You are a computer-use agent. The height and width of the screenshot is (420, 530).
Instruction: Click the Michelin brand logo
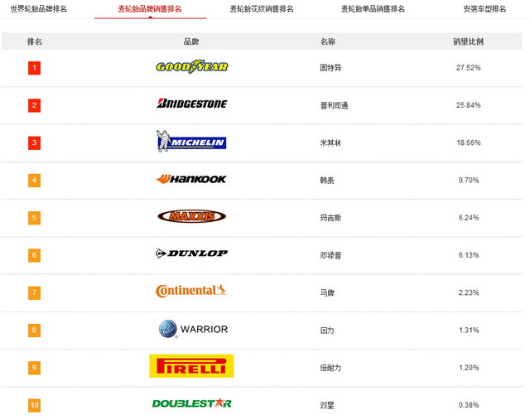[191, 141]
